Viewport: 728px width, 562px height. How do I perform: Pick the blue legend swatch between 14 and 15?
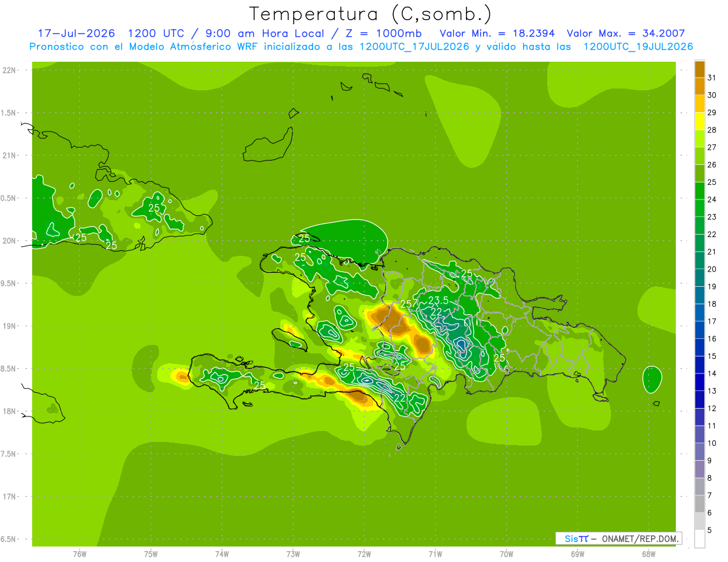click(x=699, y=365)
